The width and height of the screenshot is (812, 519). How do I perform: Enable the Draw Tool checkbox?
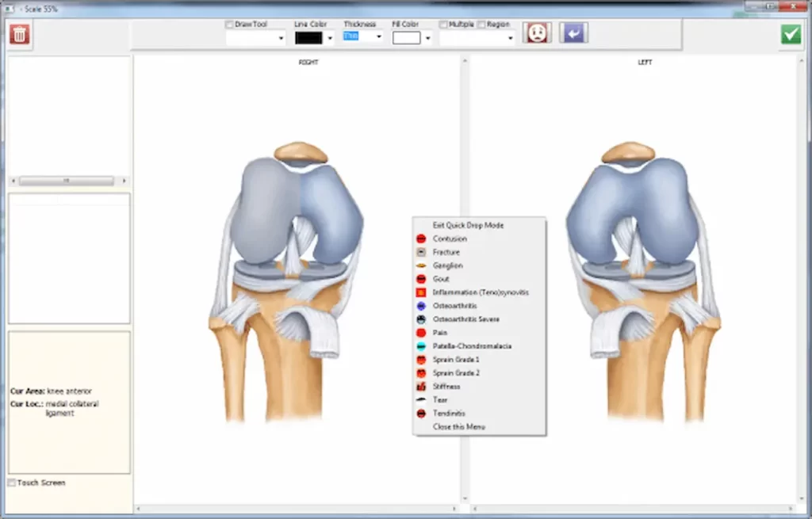(228, 24)
